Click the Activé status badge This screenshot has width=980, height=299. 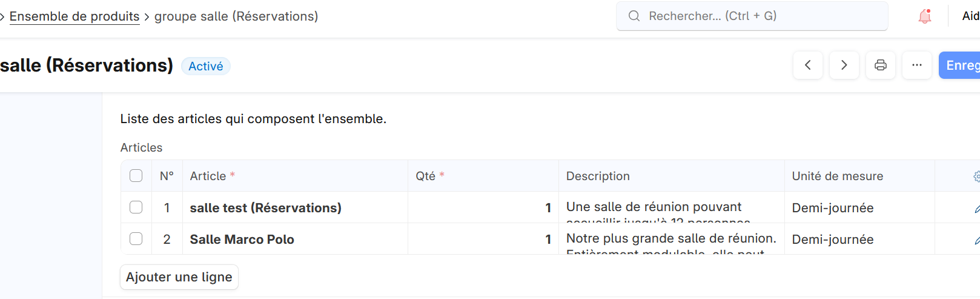coord(206,66)
